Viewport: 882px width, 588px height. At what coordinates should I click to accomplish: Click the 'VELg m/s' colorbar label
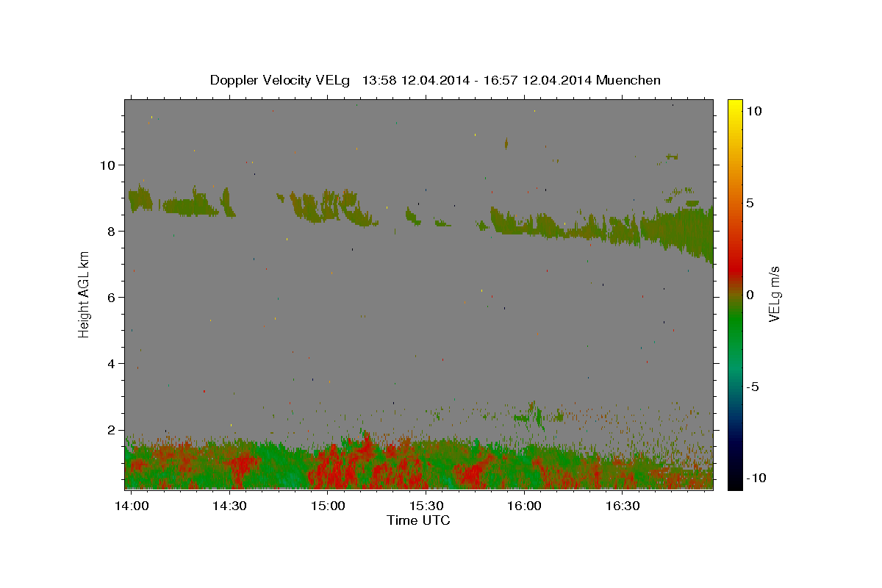(774, 294)
